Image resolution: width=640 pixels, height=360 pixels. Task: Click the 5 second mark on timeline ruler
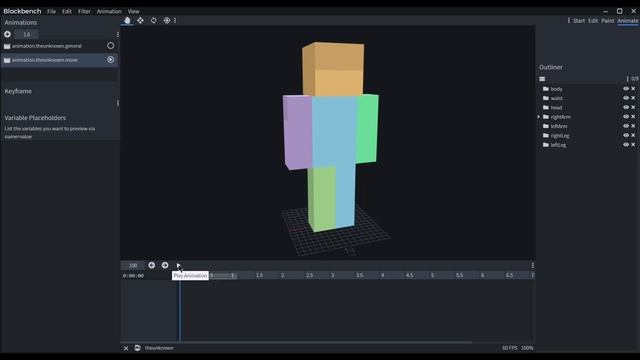tap(432, 276)
